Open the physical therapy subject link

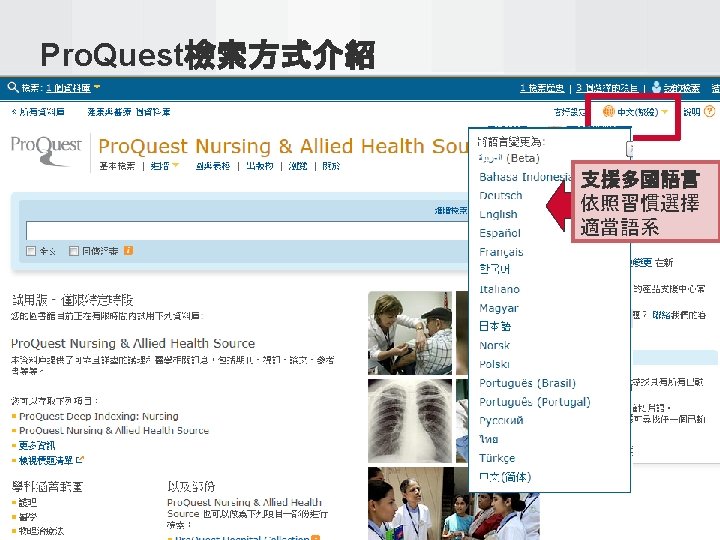coord(41,531)
